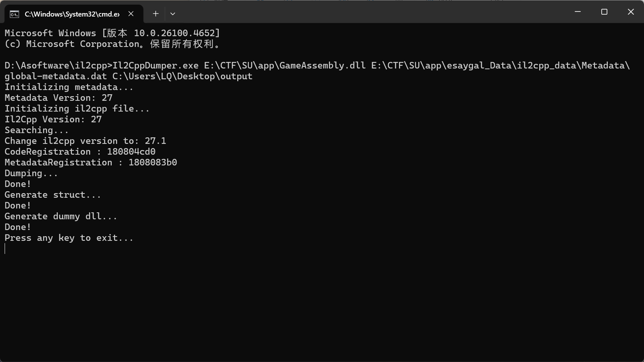Expand the new tab profile dropdown
Viewport: 644px width, 362px height.
173,14
